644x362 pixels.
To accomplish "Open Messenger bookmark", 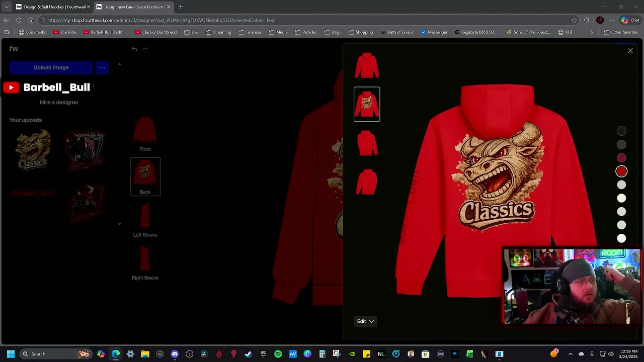I will point(434,32).
